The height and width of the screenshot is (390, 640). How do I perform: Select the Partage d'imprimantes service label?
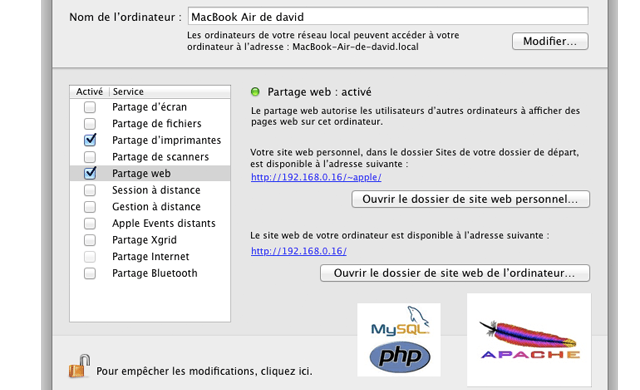point(167,140)
